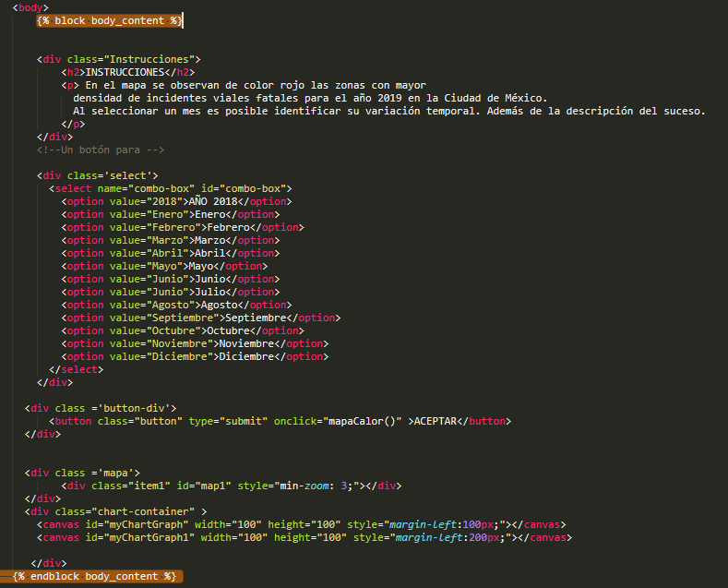Click the option line displaying Julio
This screenshot has width=728, height=588.
pyautogui.click(x=171, y=292)
